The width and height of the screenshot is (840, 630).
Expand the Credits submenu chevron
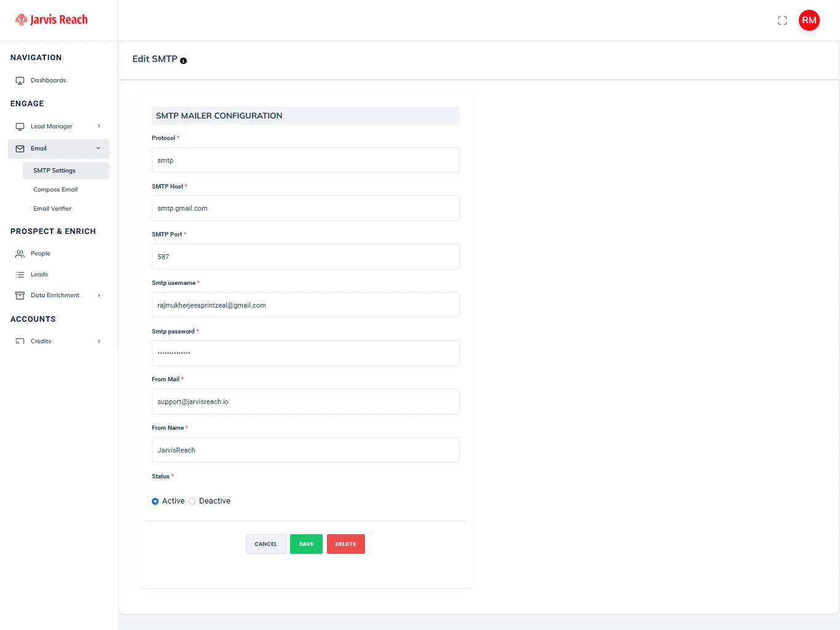coord(99,341)
